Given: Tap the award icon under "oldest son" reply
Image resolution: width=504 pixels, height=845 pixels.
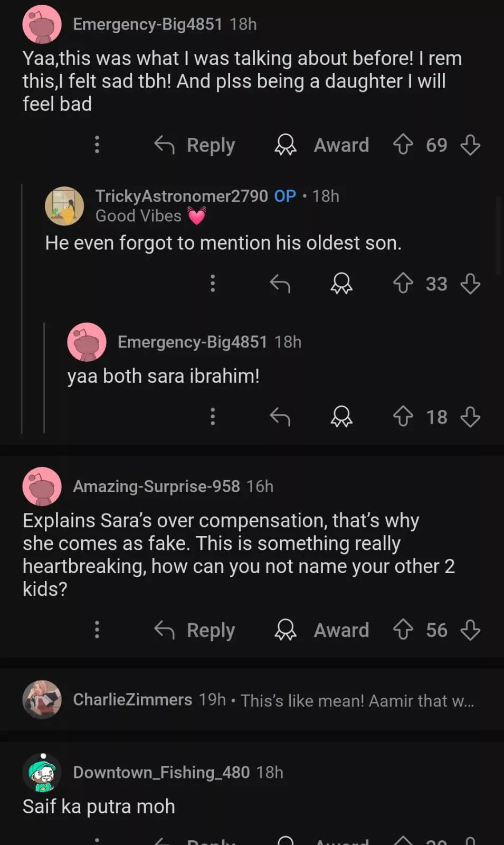Looking at the screenshot, I should pos(341,284).
